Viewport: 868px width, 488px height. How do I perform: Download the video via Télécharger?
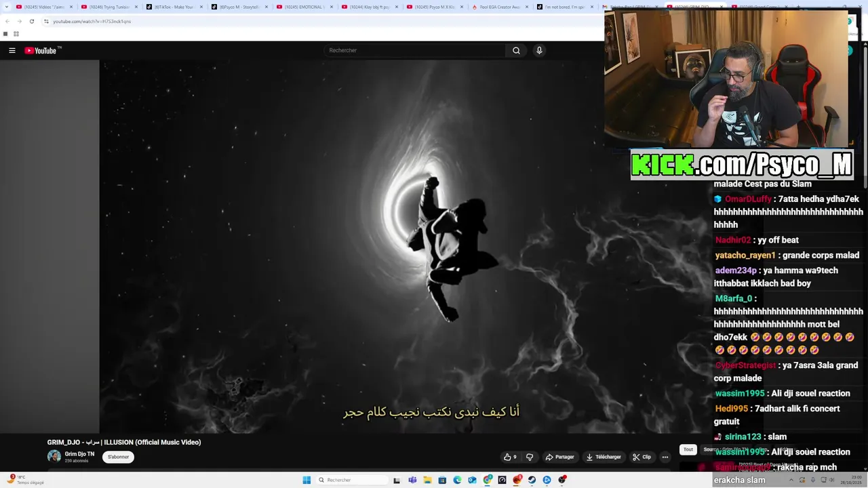[604, 457]
